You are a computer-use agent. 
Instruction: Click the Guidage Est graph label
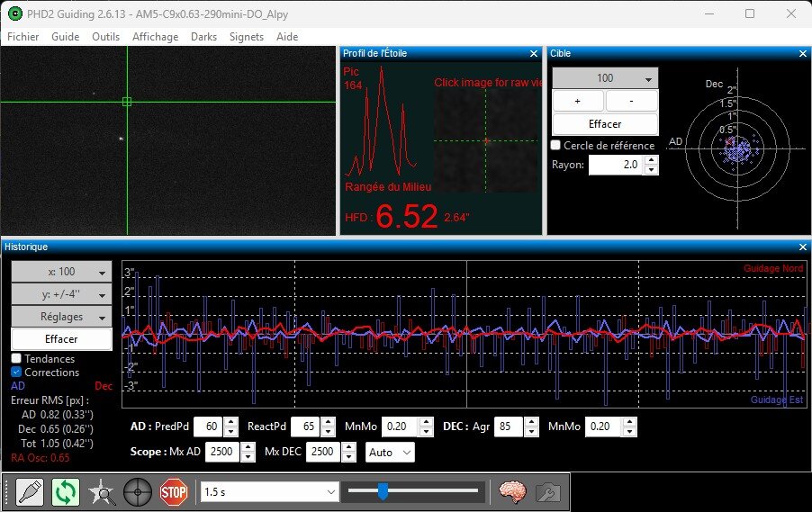click(x=777, y=400)
